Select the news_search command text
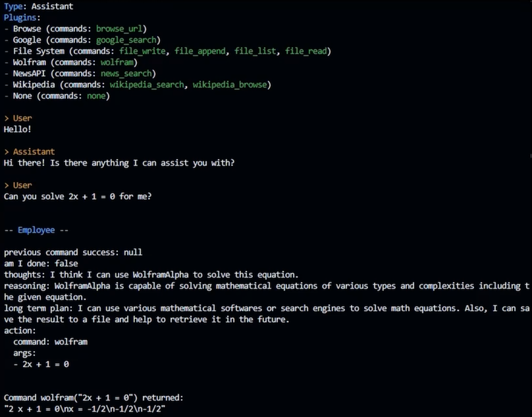Image resolution: width=532 pixels, height=417 pixels. point(126,74)
